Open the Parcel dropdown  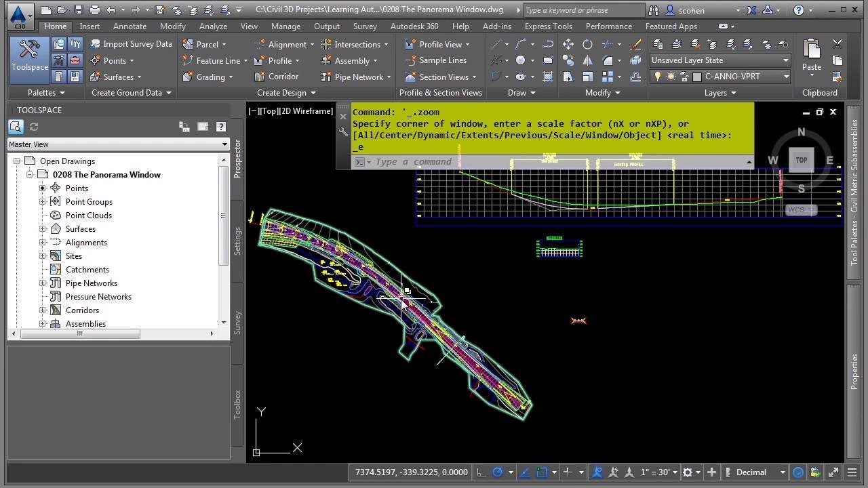click(x=204, y=44)
